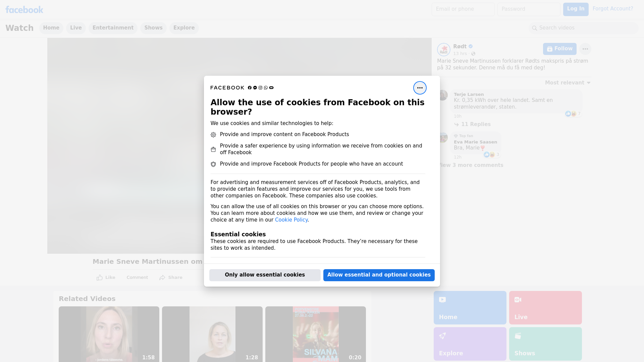
Task: Click the Facebook logo at top left
Action: pyautogui.click(x=24, y=10)
